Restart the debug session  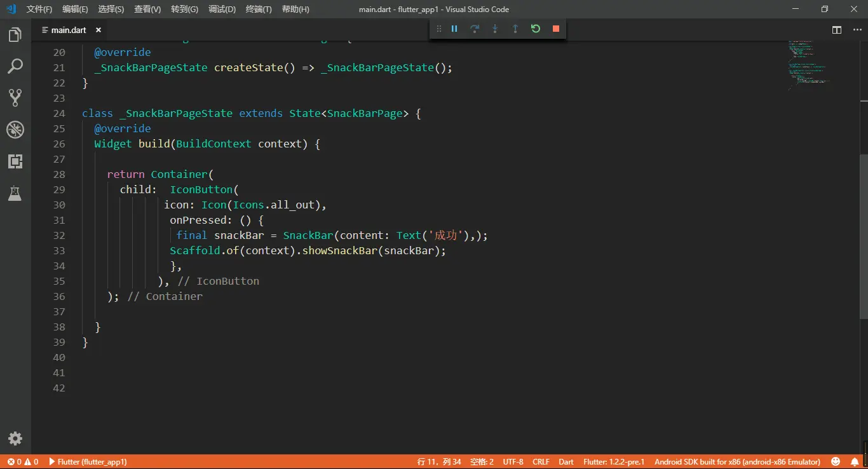(x=536, y=29)
